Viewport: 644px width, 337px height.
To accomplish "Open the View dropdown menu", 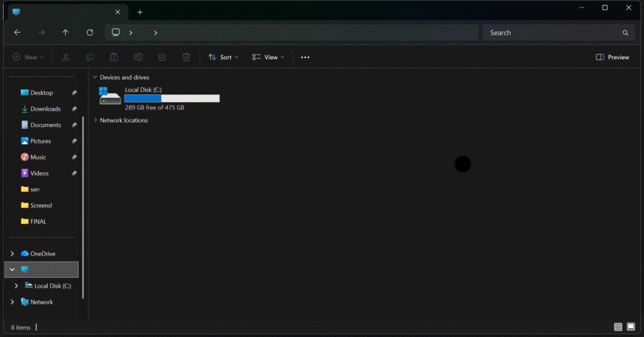I will (x=268, y=57).
